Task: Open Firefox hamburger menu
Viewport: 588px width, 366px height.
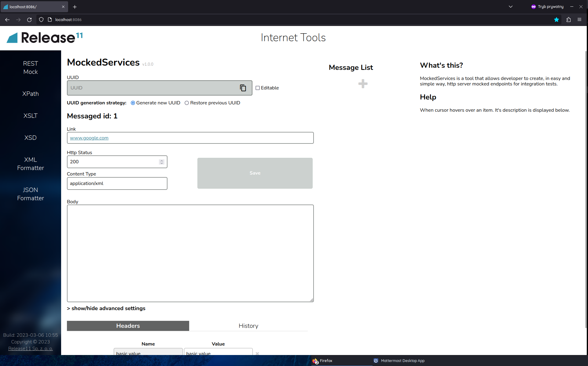Action: pos(579,20)
